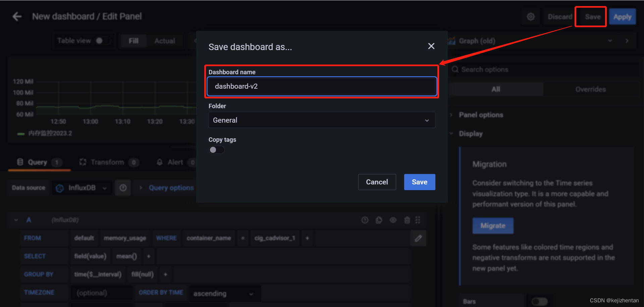
Task: Click the InfluxDB data source logo
Action: [60, 188]
